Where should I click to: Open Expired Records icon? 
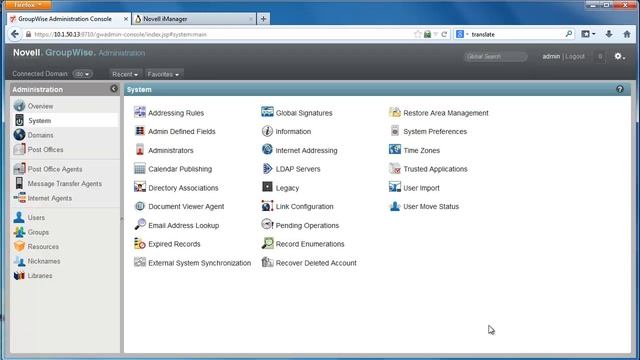[x=140, y=244]
